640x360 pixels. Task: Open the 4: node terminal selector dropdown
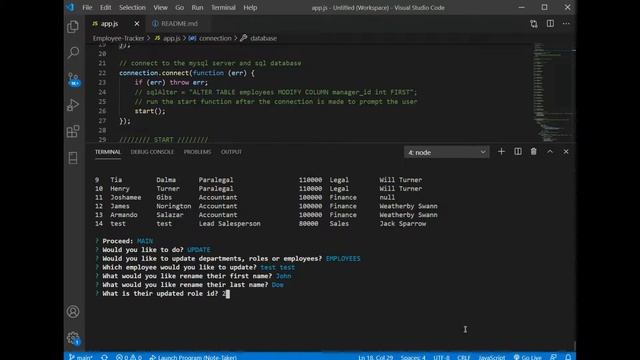[x=447, y=152]
